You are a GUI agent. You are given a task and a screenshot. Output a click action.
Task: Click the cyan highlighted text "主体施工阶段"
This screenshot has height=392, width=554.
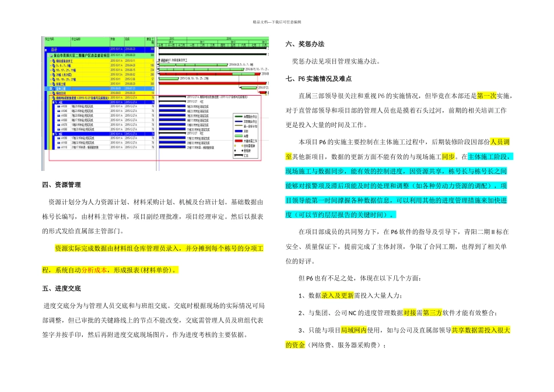tap(488, 156)
